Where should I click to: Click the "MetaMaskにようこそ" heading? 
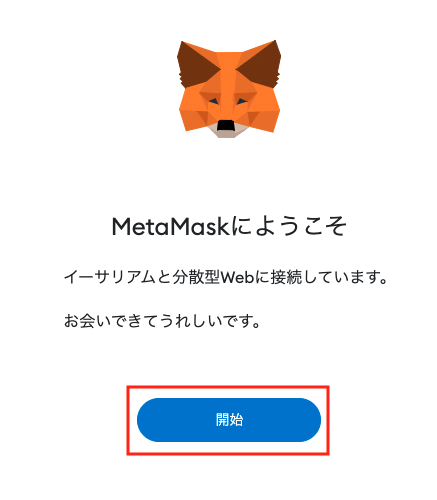pos(229,227)
